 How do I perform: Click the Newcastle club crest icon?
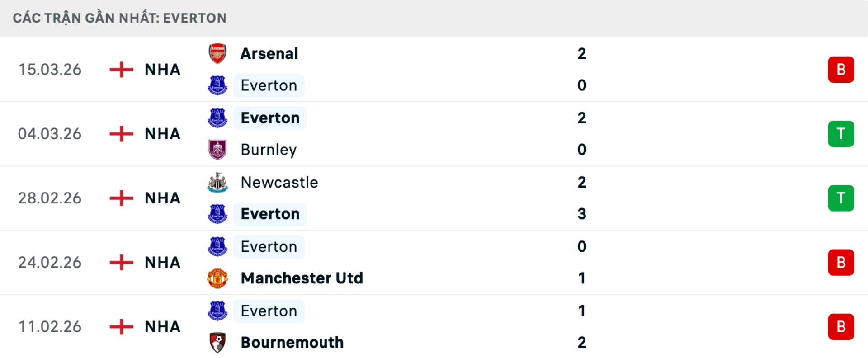pyautogui.click(x=217, y=182)
